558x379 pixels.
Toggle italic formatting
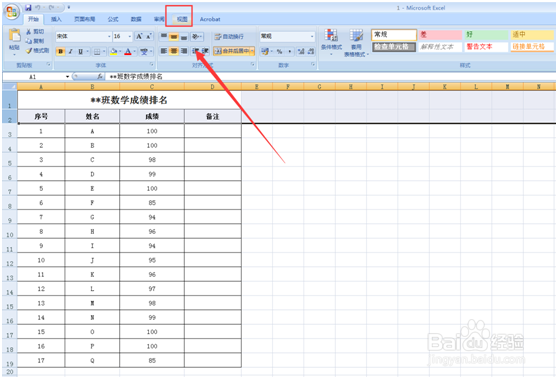pyautogui.click(x=70, y=52)
